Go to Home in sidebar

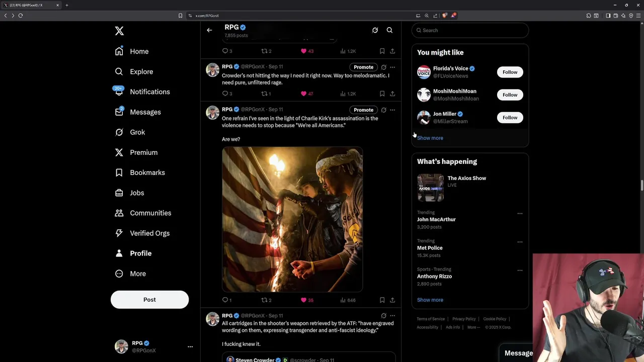tap(132, 51)
